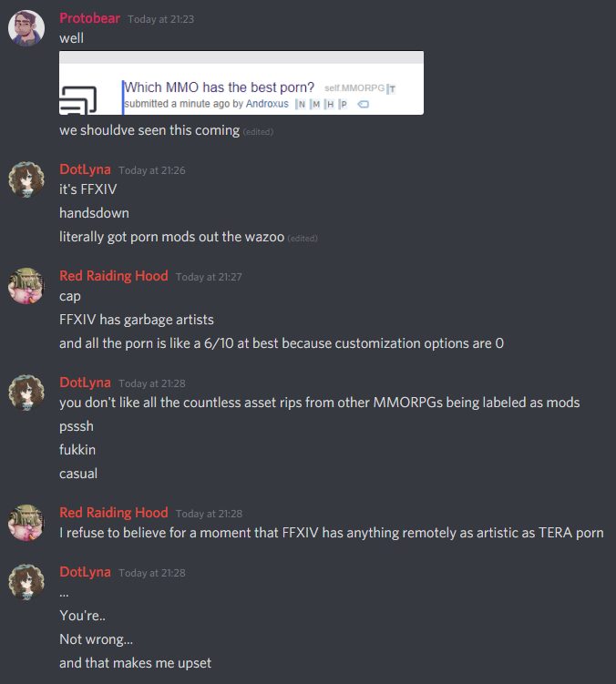Click Protobear's avatar image
The width and height of the screenshot is (616, 684).
pos(26,28)
